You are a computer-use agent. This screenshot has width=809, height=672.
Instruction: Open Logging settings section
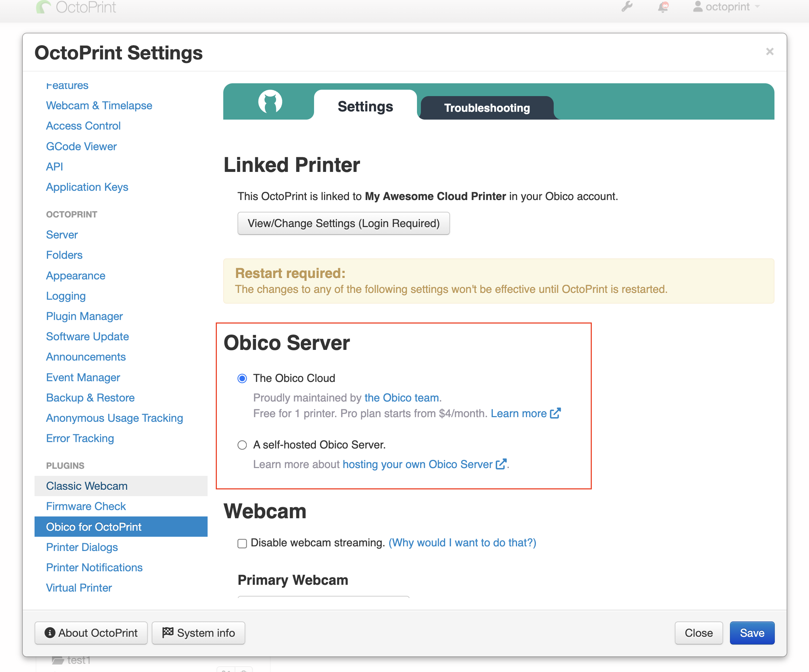(66, 296)
